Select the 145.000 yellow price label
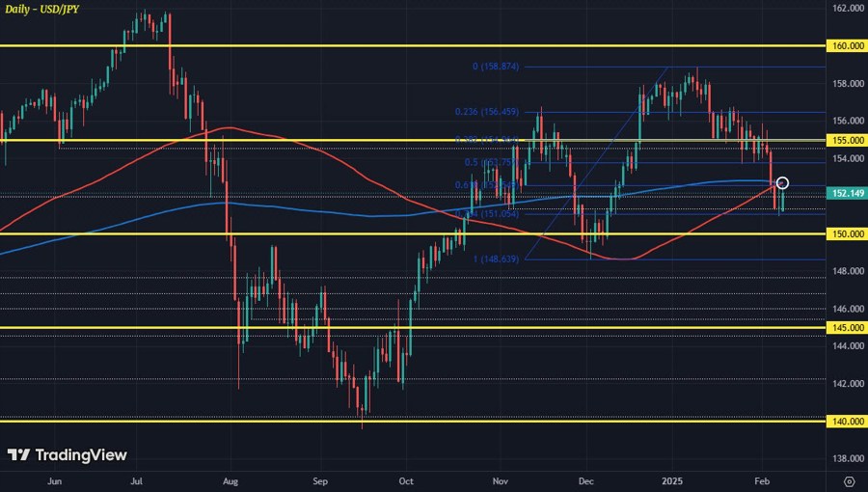The width and height of the screenshot is (868, 492). [847, 328]
